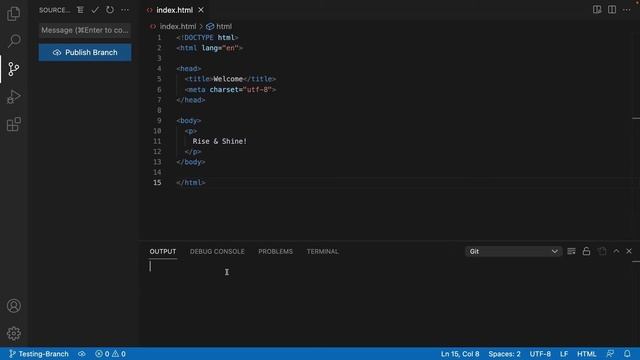Click the html breadcrumb element
The width and height of the screenshot is (640, 360).
[x=219, y=27]
